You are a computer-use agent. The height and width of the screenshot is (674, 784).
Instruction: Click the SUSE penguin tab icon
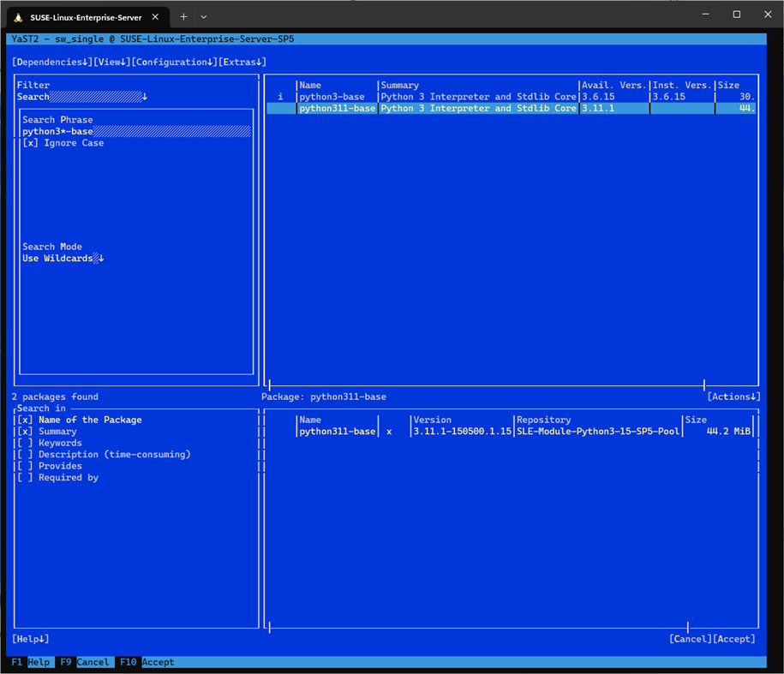tap(19, 17)
